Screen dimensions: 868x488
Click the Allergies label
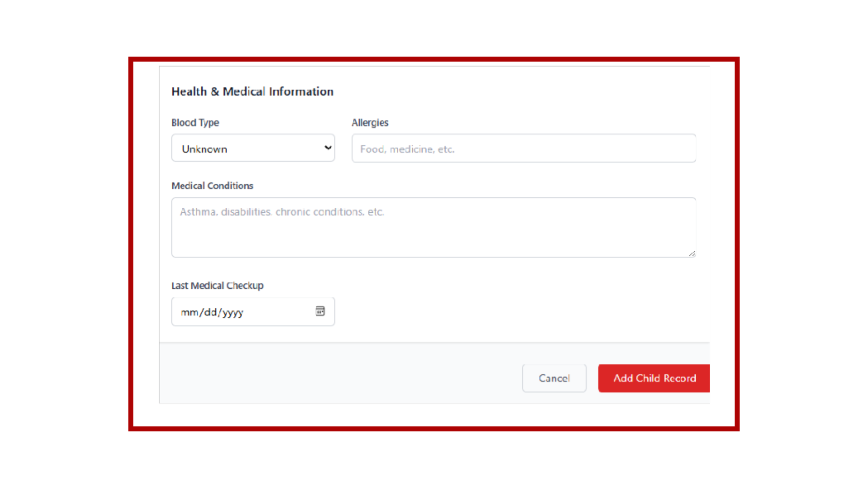(370, 122)
